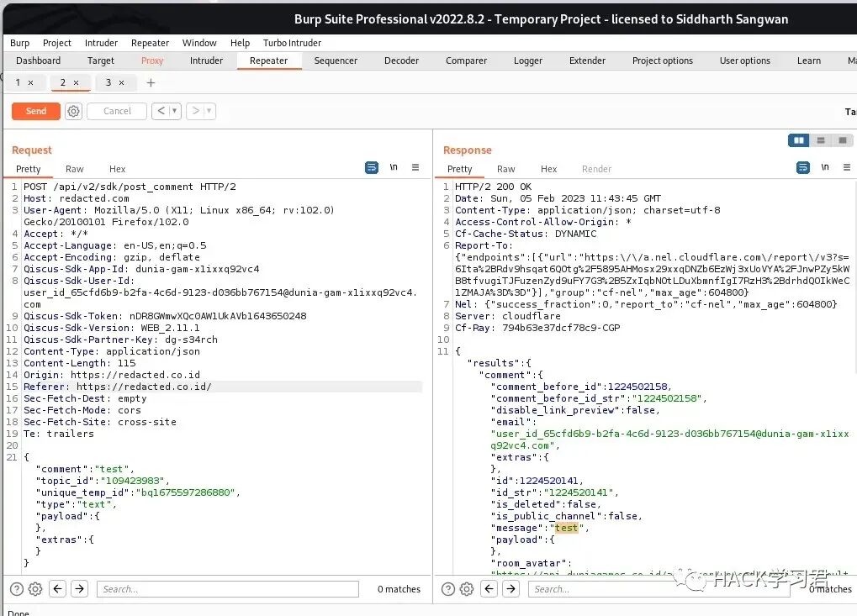Select Raw view in Response panel
This screenshot has height=616, width=857.
(505, 169)
